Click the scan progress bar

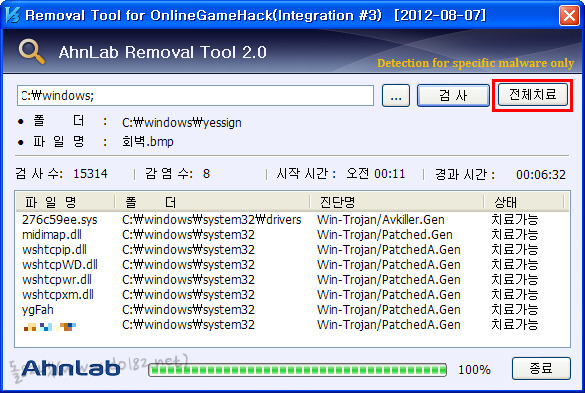[297, 370]
